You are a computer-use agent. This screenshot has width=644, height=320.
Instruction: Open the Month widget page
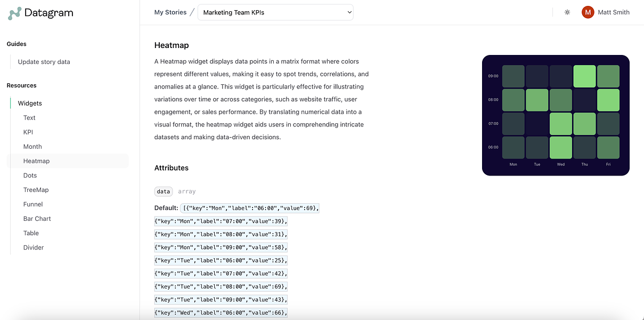(32, 147)
